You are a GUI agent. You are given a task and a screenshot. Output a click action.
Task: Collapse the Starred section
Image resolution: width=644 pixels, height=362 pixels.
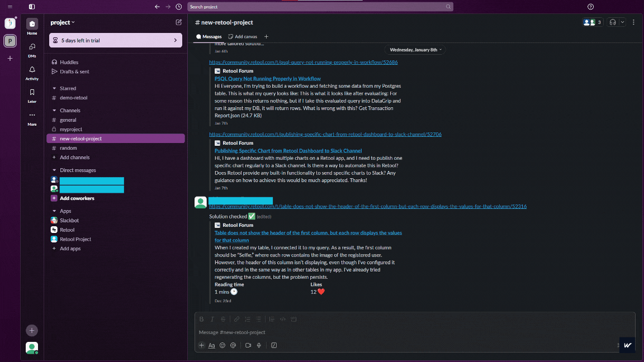click(54, 88)
